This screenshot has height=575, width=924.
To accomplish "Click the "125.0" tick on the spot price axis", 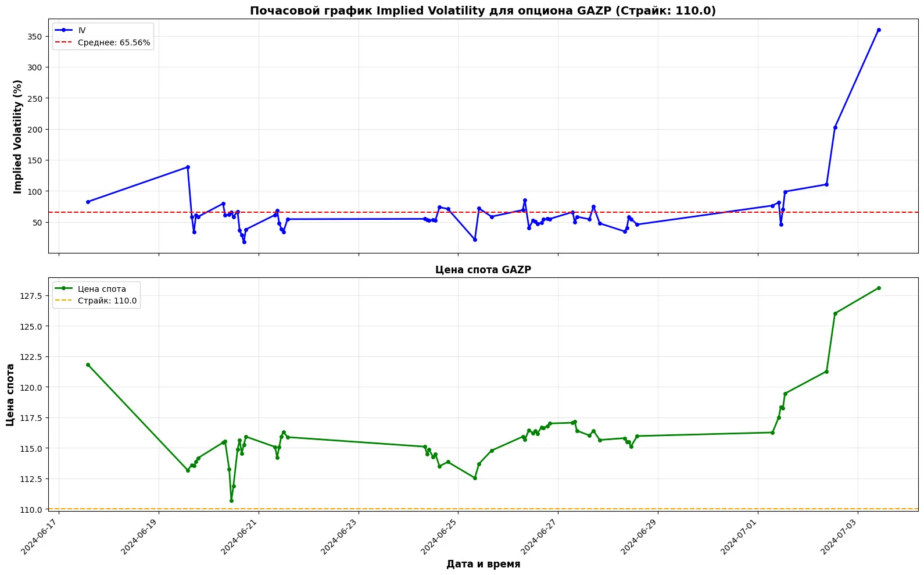I will coord(32,326).
